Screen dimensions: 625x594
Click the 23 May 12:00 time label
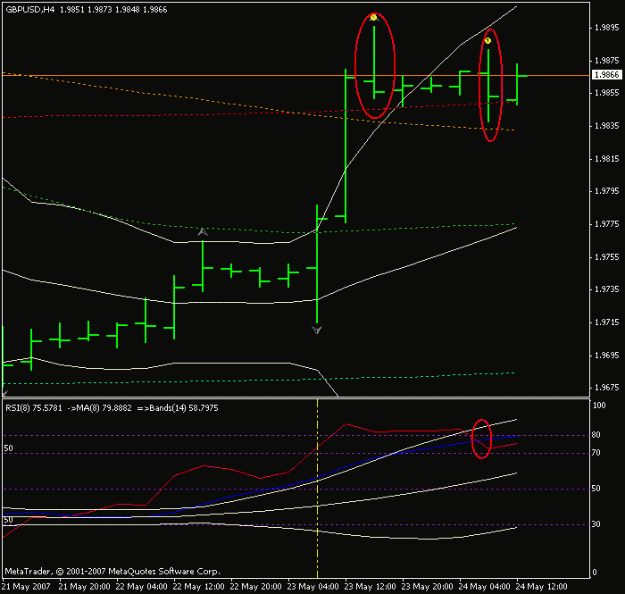click(x=370, y=587)
